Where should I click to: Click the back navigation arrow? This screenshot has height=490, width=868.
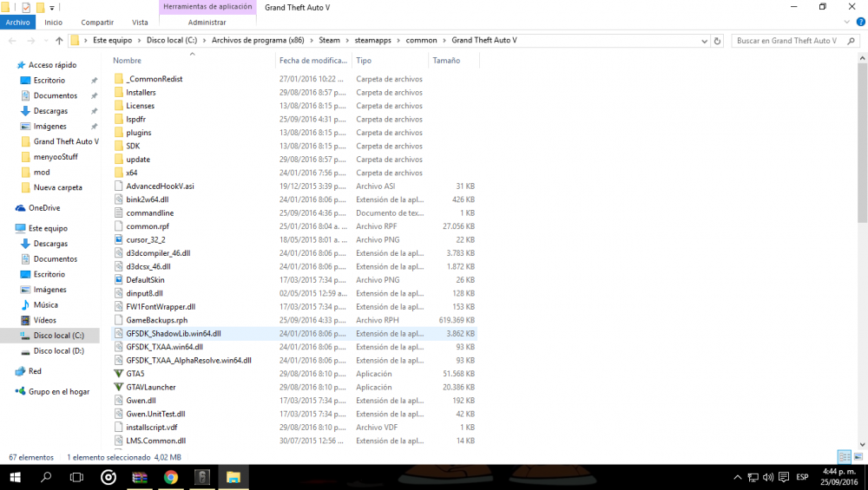13,41
